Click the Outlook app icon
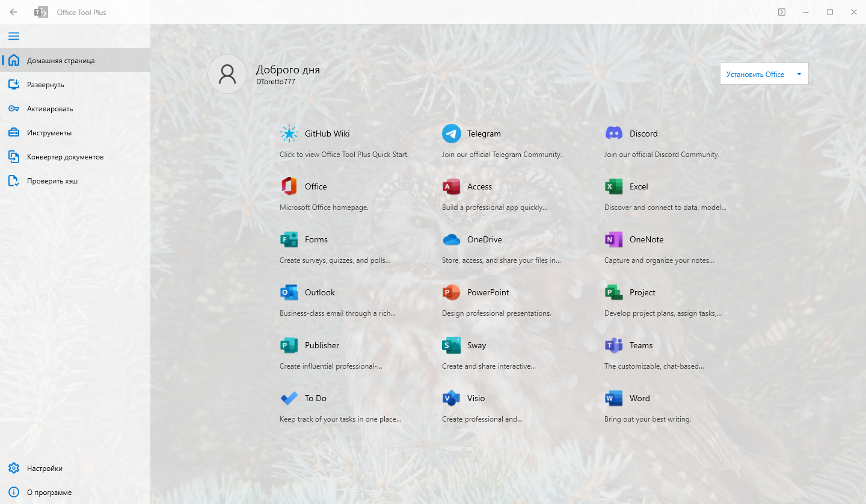The image size is (866, 504). (x=289, y=292)
